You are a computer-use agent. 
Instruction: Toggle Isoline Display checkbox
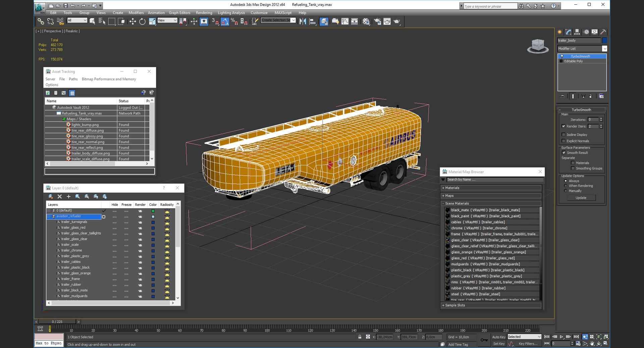(x=563, y=134)
